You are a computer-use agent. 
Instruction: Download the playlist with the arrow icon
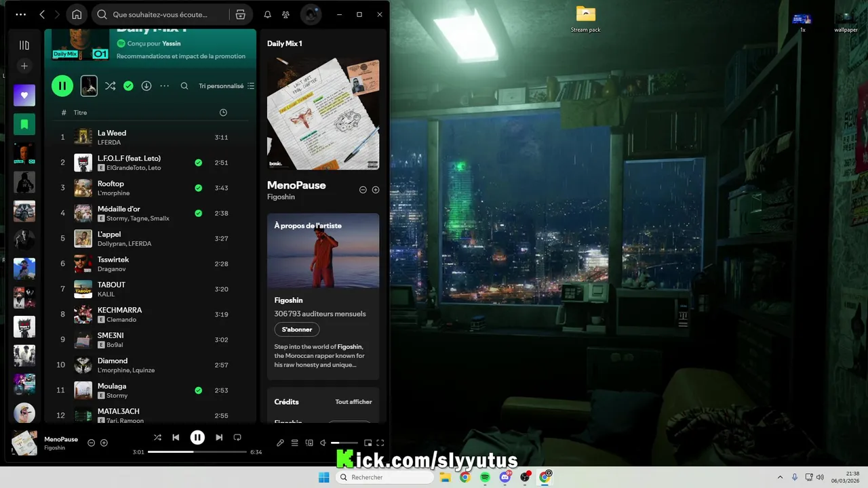(146, 86)
